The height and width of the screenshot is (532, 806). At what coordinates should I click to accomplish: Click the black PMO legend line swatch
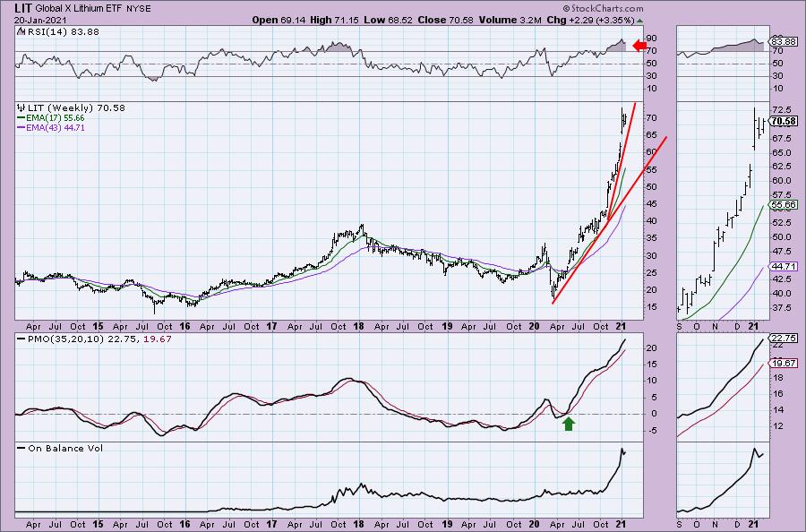point(21,339)
